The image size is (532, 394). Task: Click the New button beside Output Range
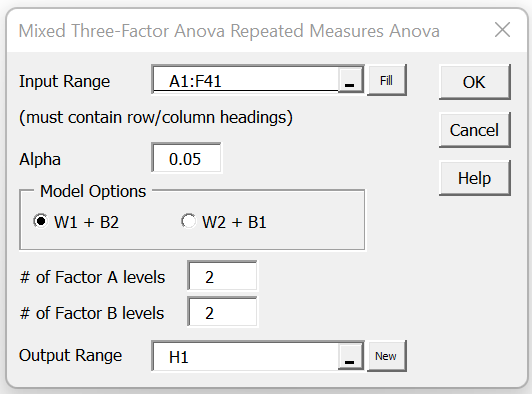click(x=387, y=356)
